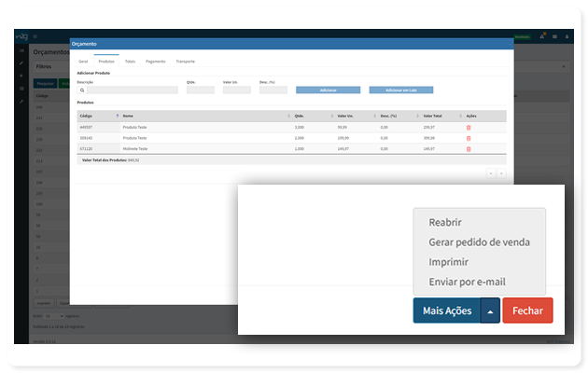Click the Mais Ações button

point(447,311)
